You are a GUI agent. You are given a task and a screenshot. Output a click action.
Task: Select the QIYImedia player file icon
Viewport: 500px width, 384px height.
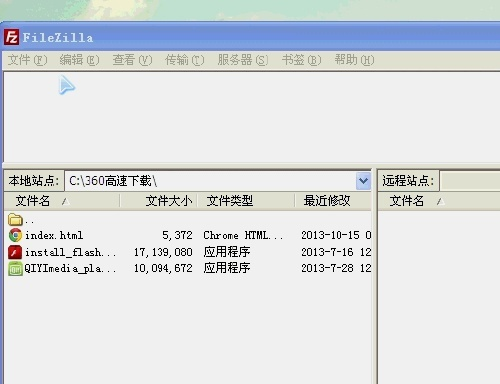(15, 269)
